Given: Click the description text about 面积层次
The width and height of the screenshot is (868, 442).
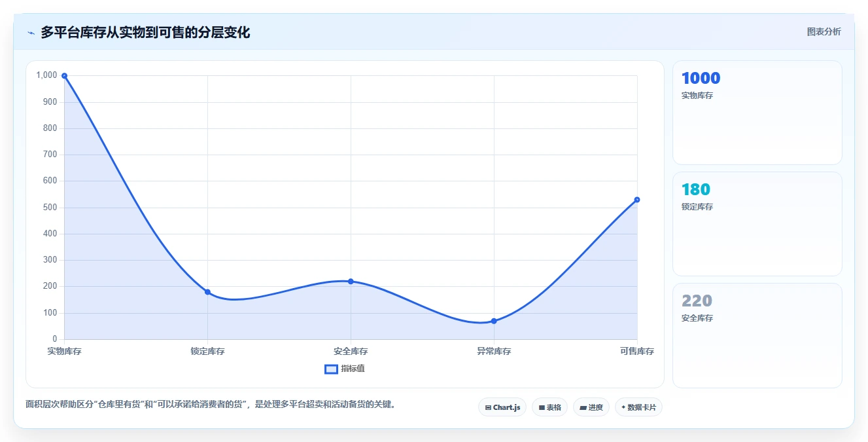Looking at the screenshot, I should [x=211, y=404].
